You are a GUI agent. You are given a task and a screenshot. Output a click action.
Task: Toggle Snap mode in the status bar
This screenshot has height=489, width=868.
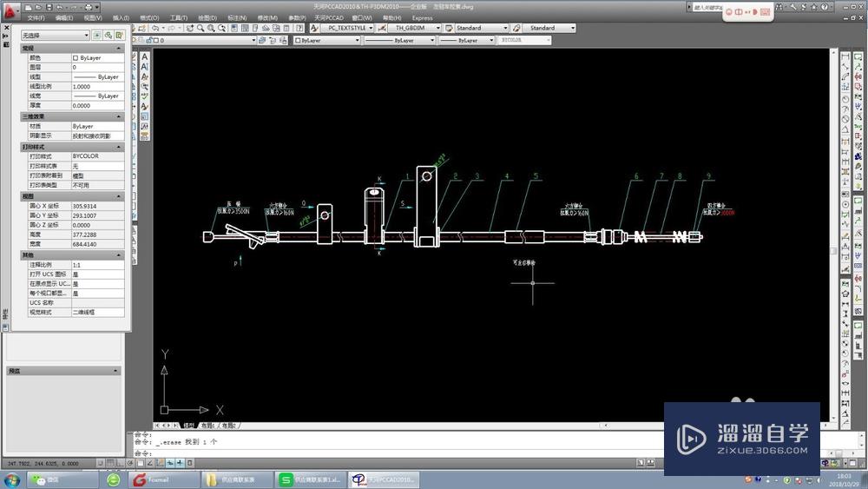coord(100,463)
